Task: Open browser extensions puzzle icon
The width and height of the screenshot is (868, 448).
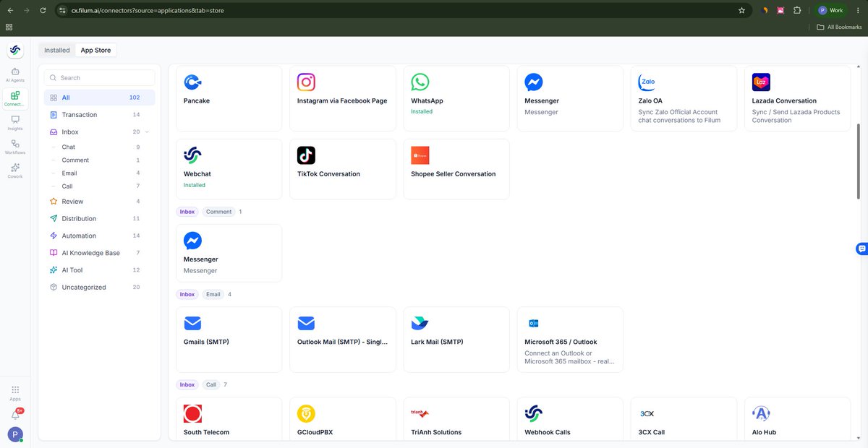Action: point(797,11)
